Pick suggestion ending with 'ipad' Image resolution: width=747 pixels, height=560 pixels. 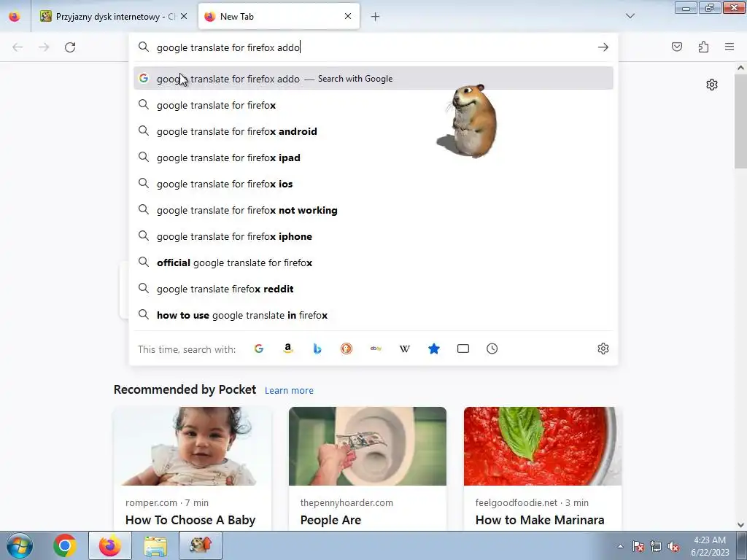point(373,157)
